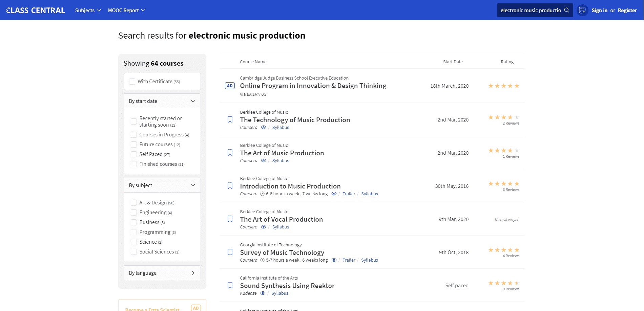The width and height of the screenshot is (644, 311).
Task: Check Business subject filter
Action: (x=134, y=222)
